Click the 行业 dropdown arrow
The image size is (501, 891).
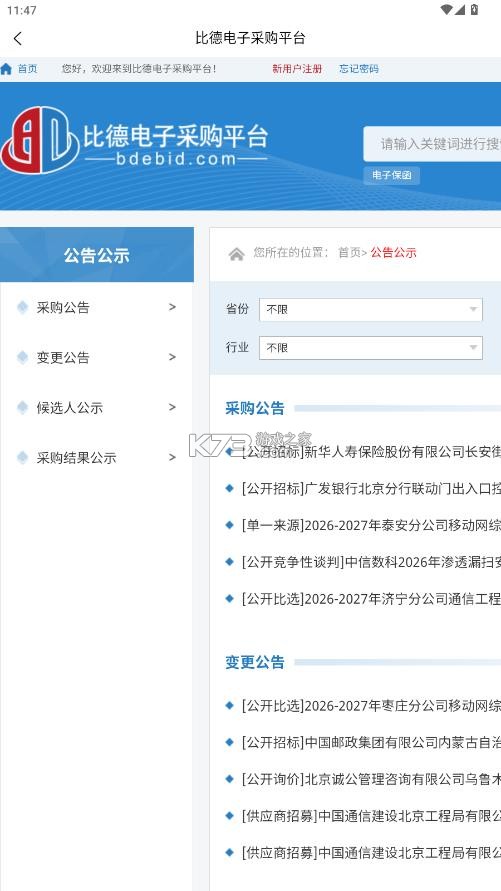coord(473,348)
